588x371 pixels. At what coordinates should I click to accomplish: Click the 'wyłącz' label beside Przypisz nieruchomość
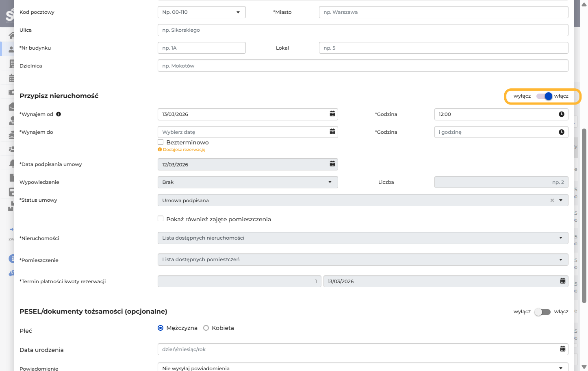click(522, 96)
